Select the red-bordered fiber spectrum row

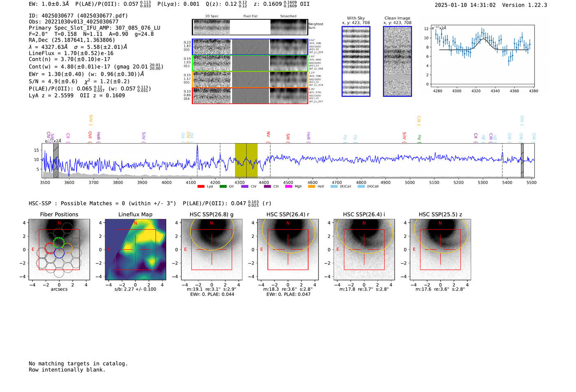point(250,95)
